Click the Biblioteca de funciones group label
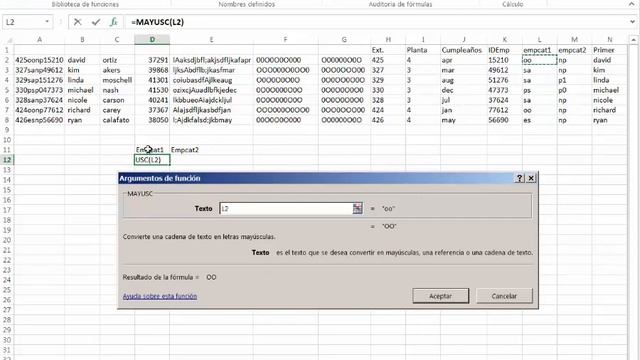 point(85,4)
